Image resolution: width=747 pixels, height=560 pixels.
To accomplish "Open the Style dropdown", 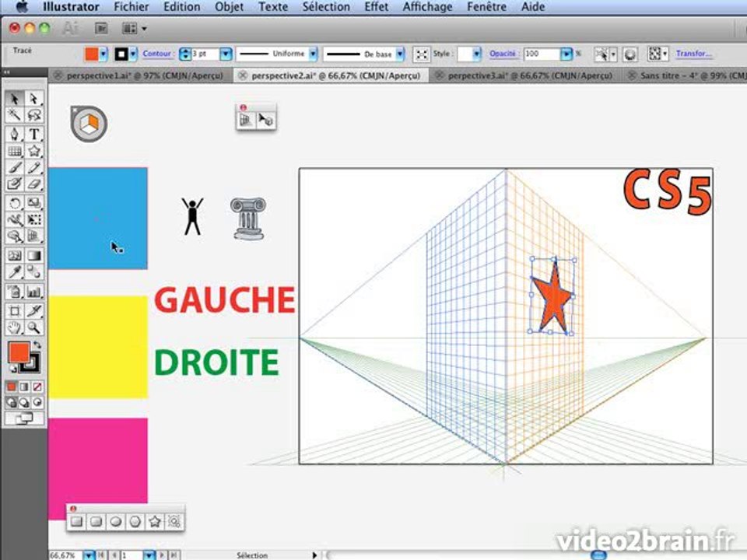I will (476, 54).
